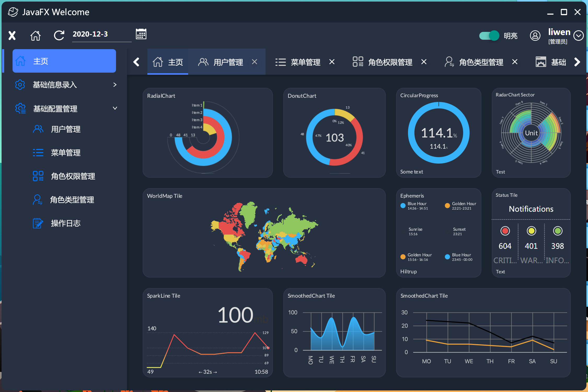Select 主页 in the left sidebar
Screen dimensions: 588x392
click(64, 61)
